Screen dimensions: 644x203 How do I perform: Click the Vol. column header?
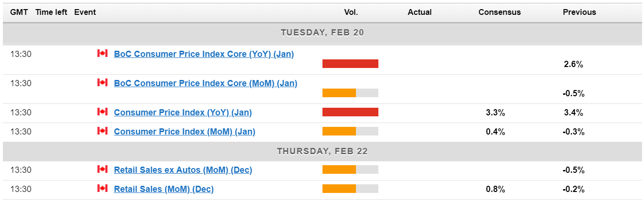pyautogui.click(x=351, y=12)
